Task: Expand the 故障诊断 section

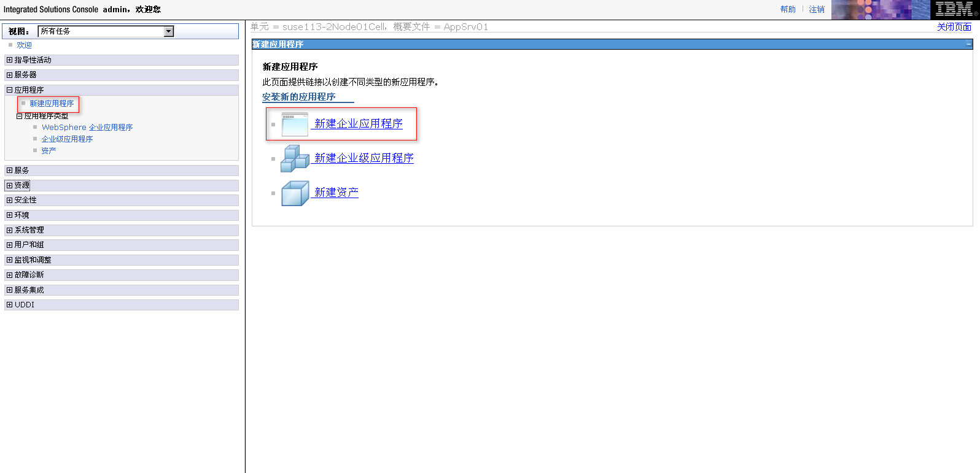Action: [9, 275]
